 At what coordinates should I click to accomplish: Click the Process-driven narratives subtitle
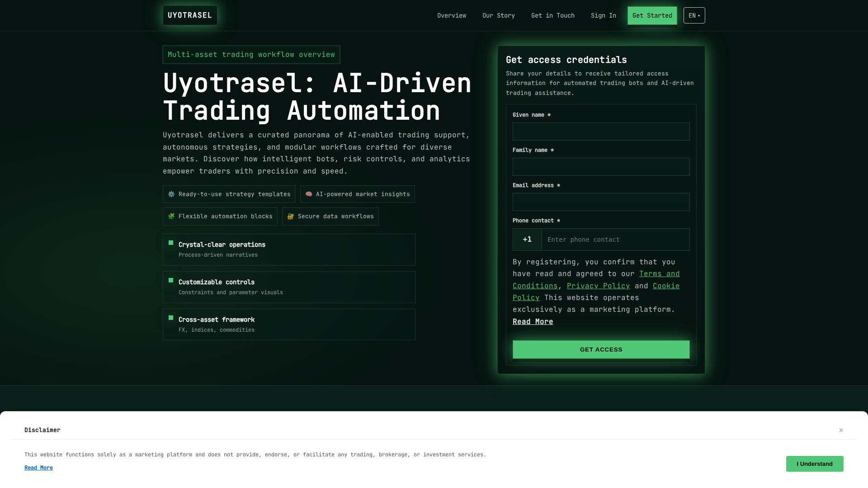218,255
